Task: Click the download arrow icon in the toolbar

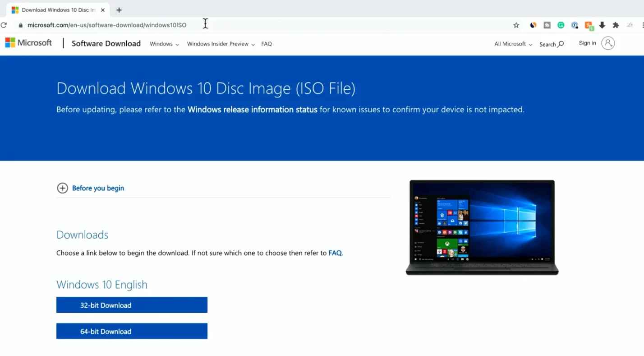Action: click(x=602, y=25)
